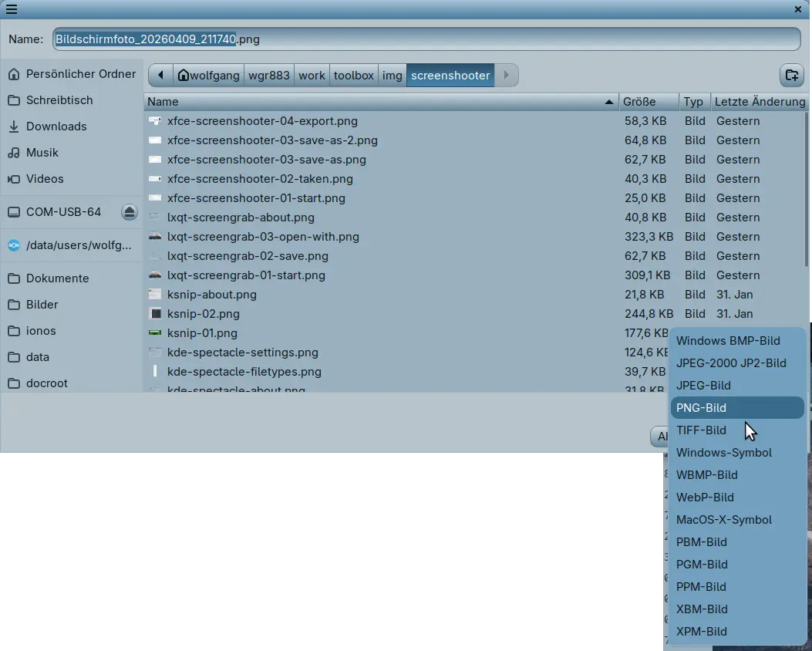
Task: Choose Windows BMP-Bild from the format list
Action: tap(737, 341)
